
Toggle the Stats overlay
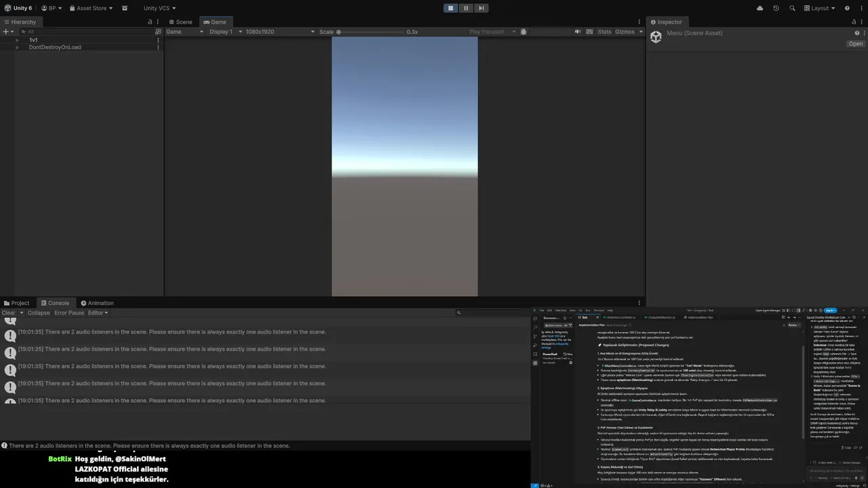(x=604, y=32)
